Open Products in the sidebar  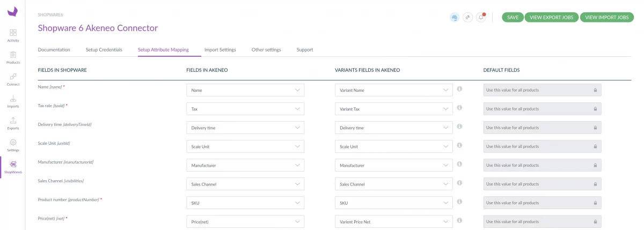[13, 57]
